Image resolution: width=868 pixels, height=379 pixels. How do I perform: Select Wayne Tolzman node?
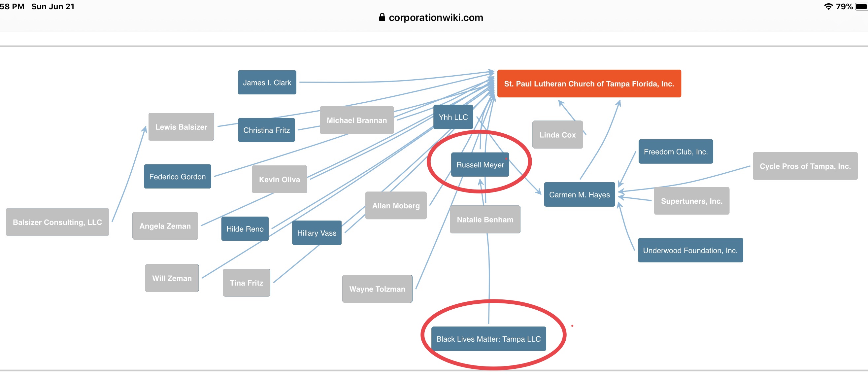(377, 289)
